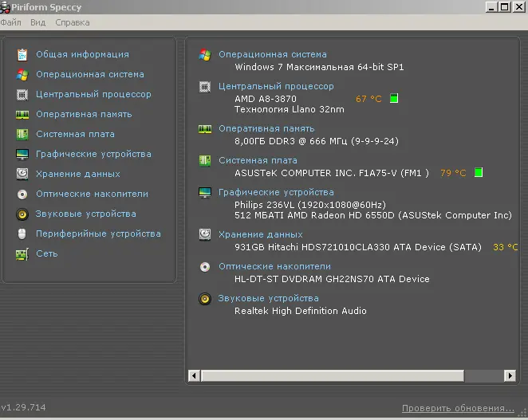This screenshot has width=528, height=420.
Task: Click motherboard icon in summary panel
Action: 205,160
